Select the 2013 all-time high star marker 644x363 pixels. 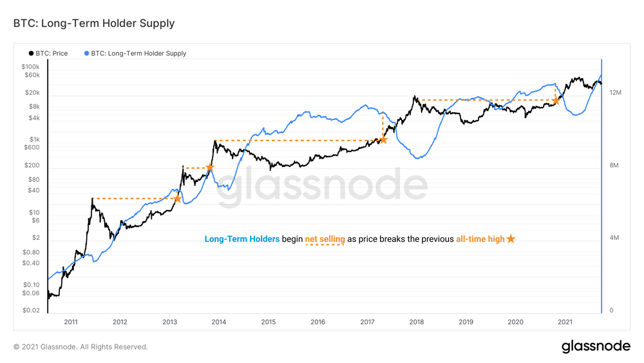tap(178, 199)
